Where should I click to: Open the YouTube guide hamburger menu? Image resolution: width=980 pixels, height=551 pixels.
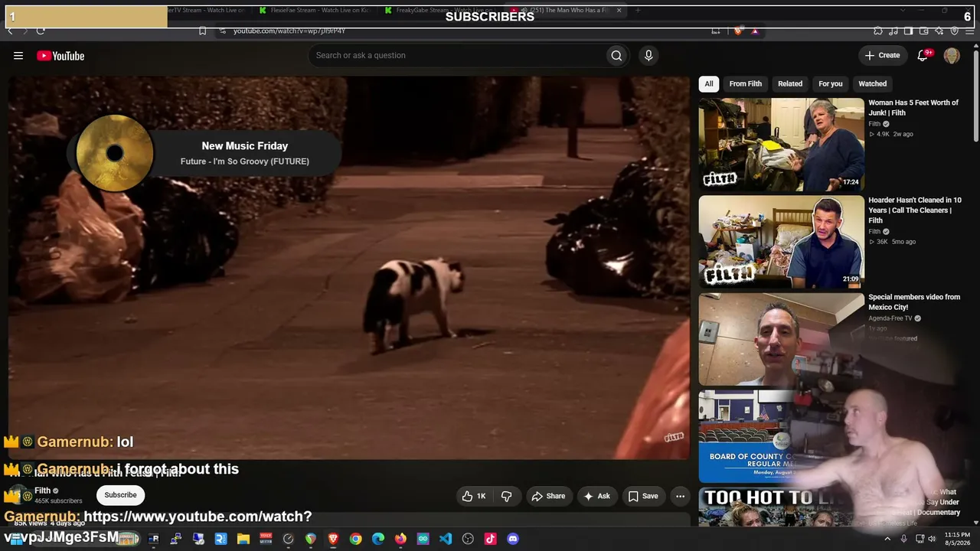[18, 55]
